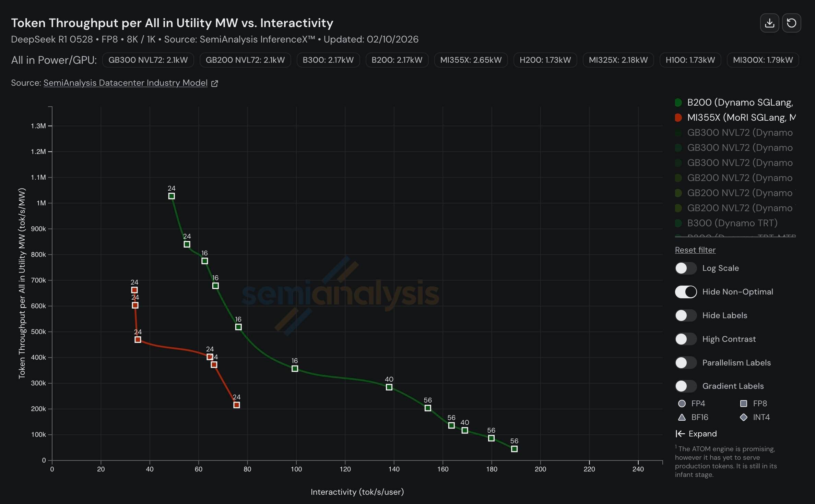Screen dimensions: 815x504
Task: Click the BF16 triangle legend icon
Action: pos(682,417)
